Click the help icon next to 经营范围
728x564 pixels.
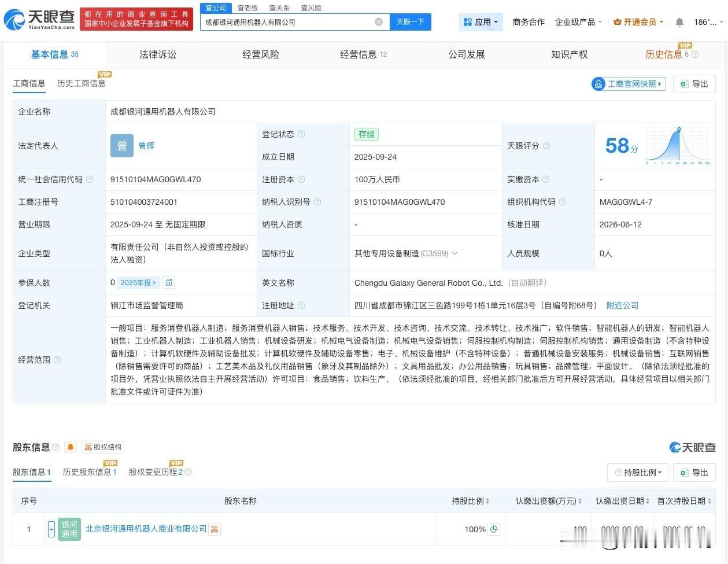[x=57, y=360]
